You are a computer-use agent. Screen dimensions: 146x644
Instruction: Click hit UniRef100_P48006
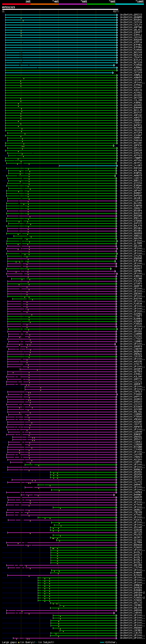coord(131,140)
